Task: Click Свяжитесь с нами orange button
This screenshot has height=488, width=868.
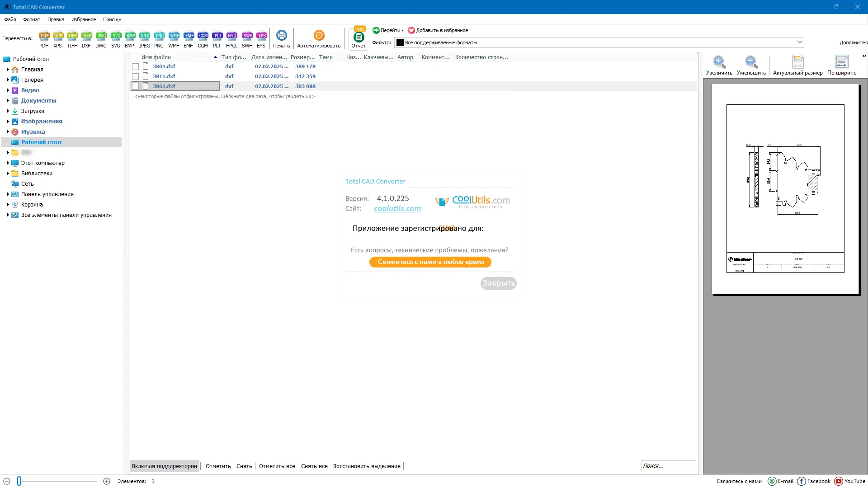Action: (430, 262)
